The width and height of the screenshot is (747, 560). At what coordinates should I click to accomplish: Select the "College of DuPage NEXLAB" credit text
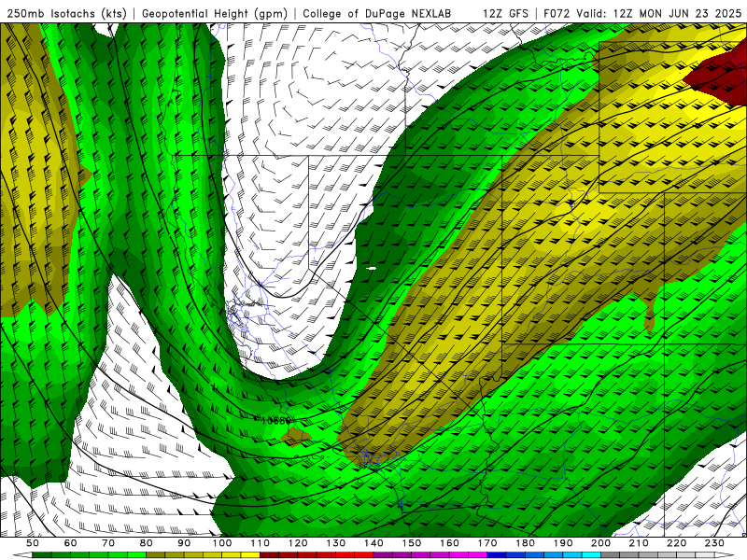point(376,14)
